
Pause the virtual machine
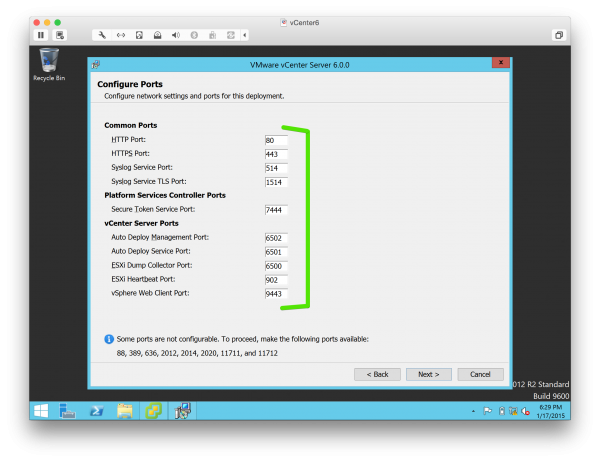pyautogui.click(x=41, y=35)
